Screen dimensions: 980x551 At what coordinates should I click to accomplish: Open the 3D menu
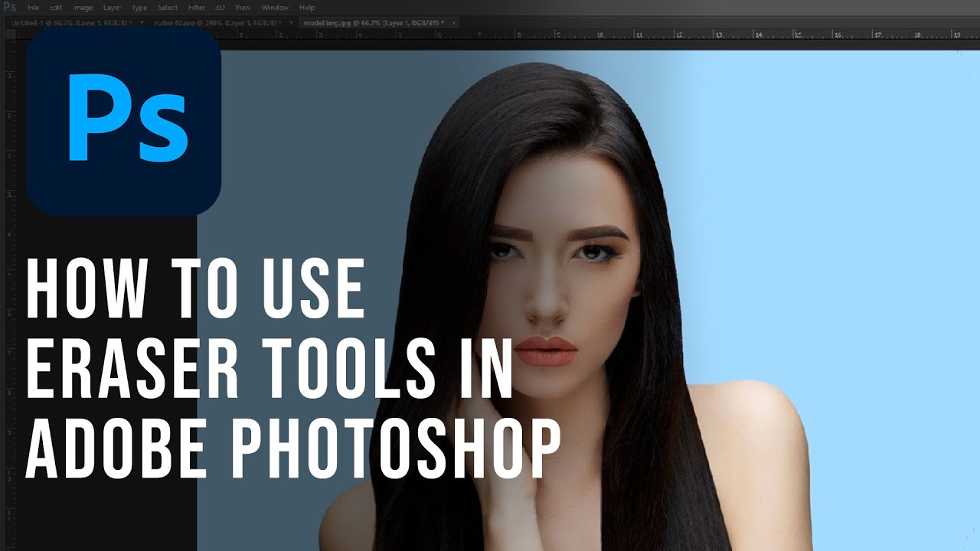coord(221,8)
